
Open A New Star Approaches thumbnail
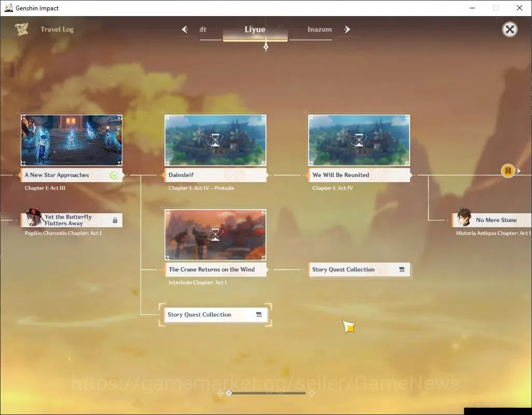tap(72, 140)
